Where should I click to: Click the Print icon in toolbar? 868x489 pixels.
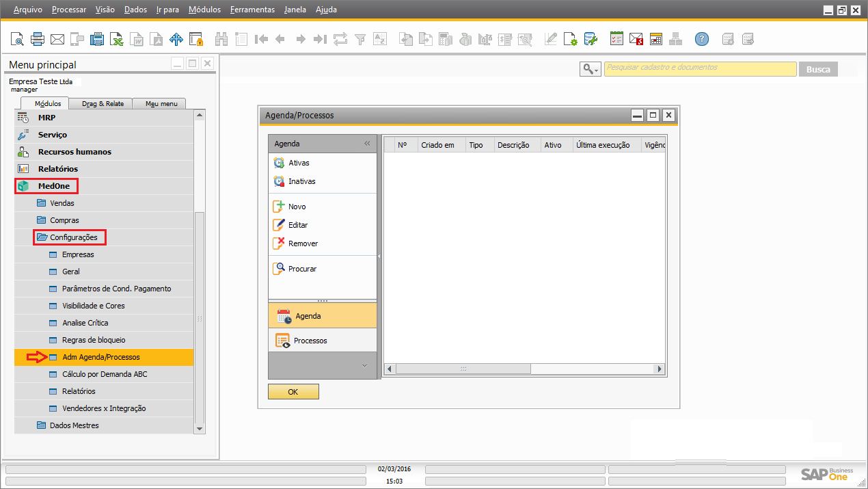(x=37, y=39)
